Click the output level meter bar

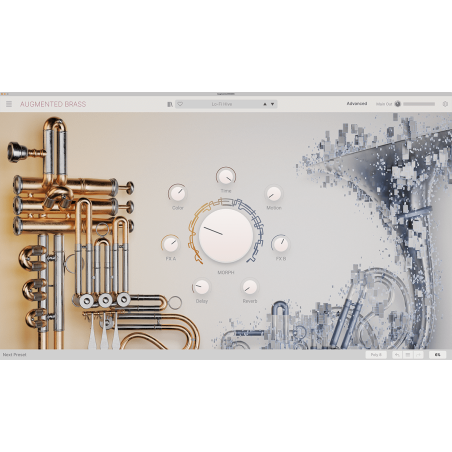tap(419, 104)
